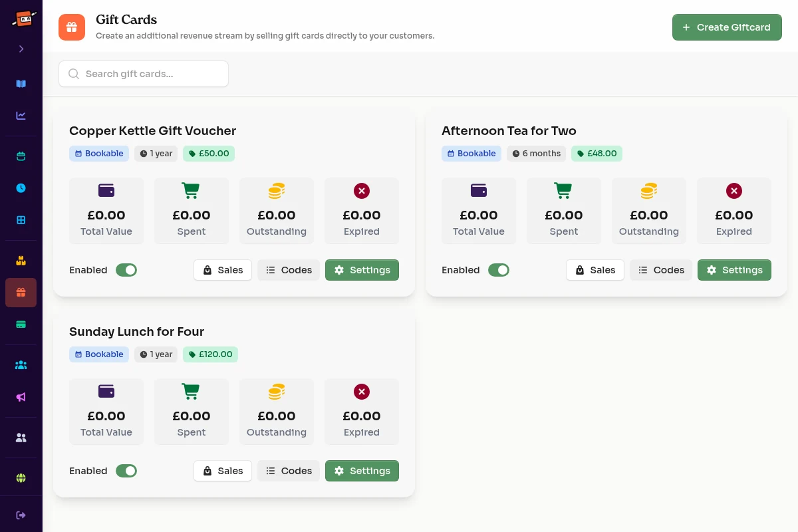This screenshot has width=798, height=532.
Task: Click the £48.00 price tag
Action: [597, 154]
